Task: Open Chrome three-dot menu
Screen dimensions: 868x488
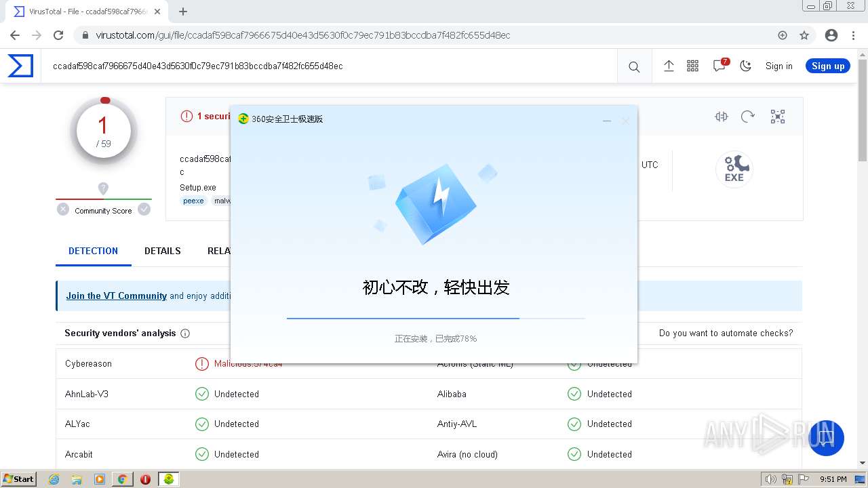Action: tap(853, 35)
